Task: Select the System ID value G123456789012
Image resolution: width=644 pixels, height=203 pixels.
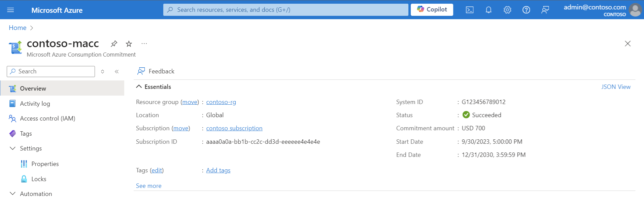Action: 483,102
